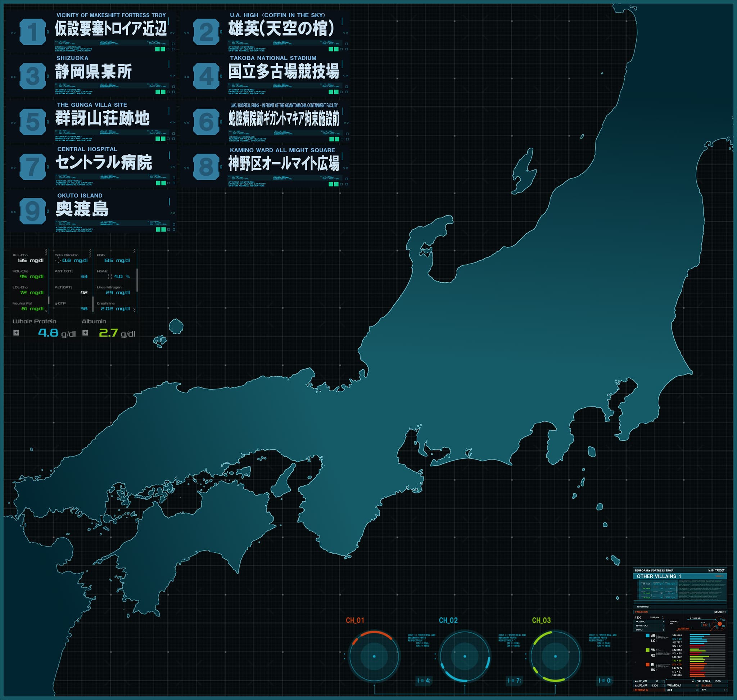737x700 pixels.
Task: Select the number 1 location badge
Action: point(33,32)
